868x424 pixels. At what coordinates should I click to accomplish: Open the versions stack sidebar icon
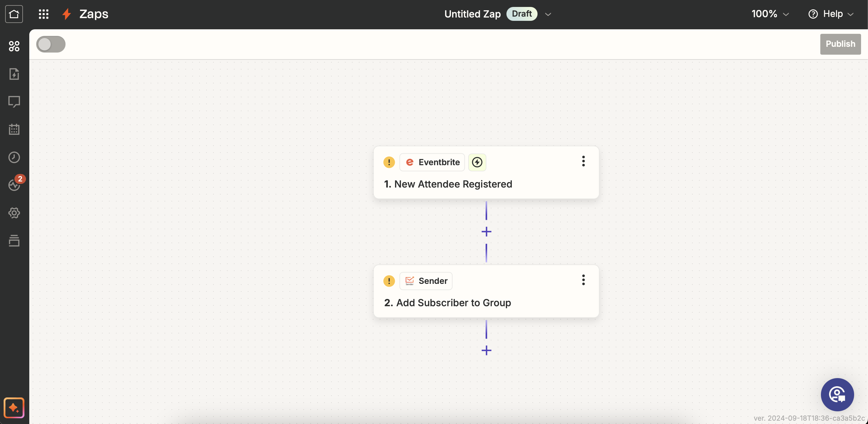tap(14, 241)
